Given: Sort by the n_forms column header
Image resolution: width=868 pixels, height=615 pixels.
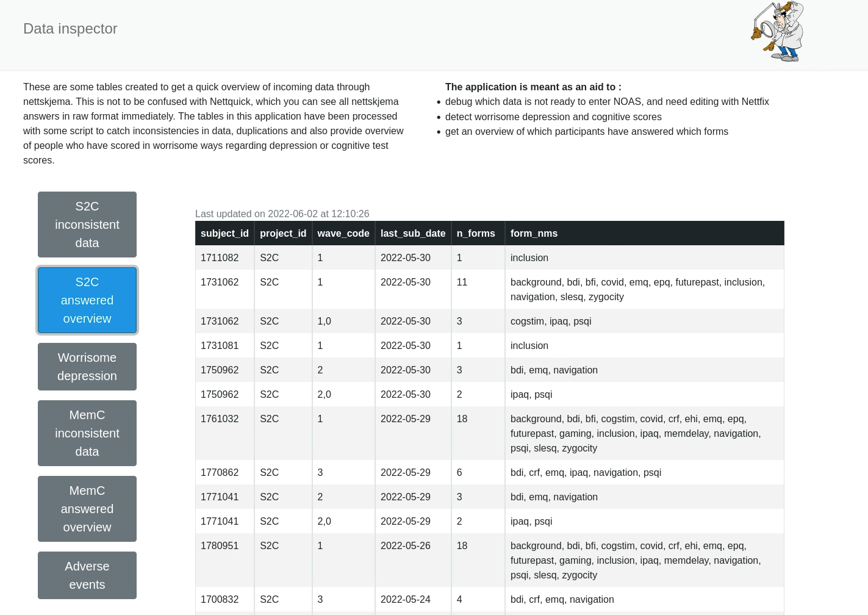Looking at the screenshot, I should click(x=476, y=234).
